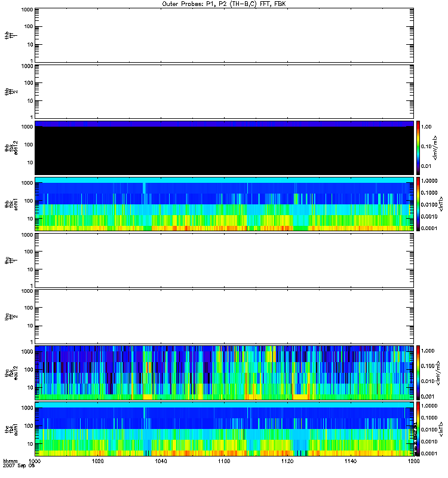Click the '1040' time label on the bottom axis
Screen dimensions: 448x478
[x=161, y=461]
